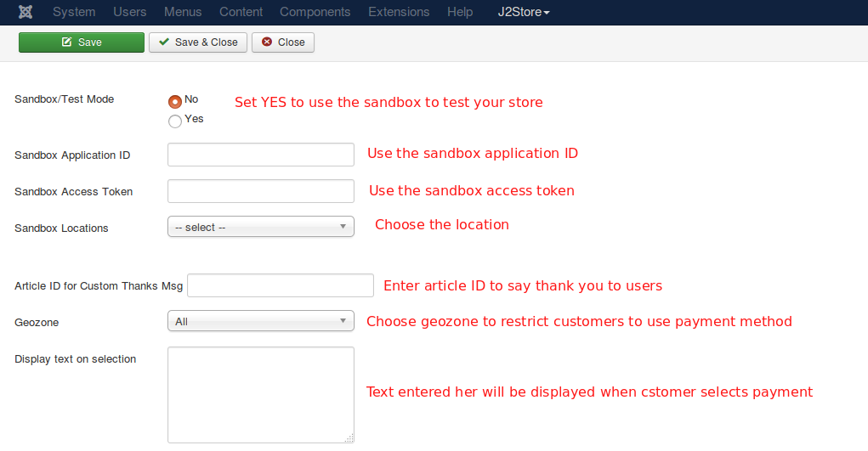Image resolution: width=868 pixels, height=451 pixels.
Task: Open the Components menu
Action: (315, 12)
